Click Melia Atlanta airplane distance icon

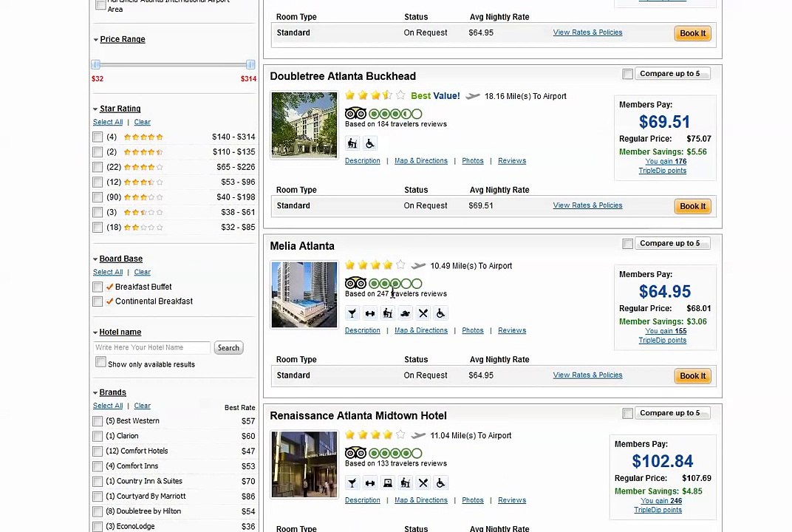tap(418, 266)
